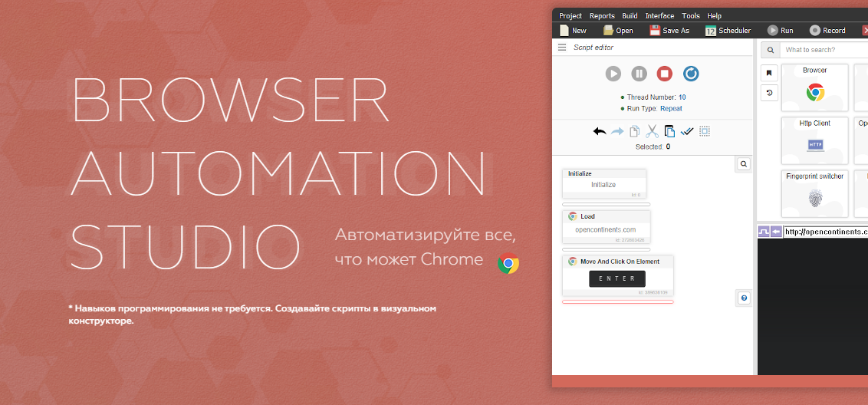Screen dimensions: 868x405
Task: Click the New project toolbar button
Action: 573,31
